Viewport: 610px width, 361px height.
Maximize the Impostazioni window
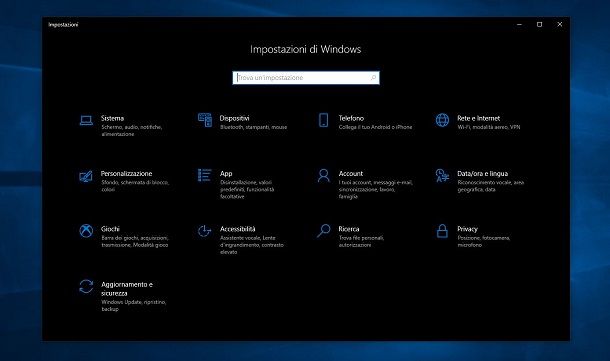tap(540, 25)
